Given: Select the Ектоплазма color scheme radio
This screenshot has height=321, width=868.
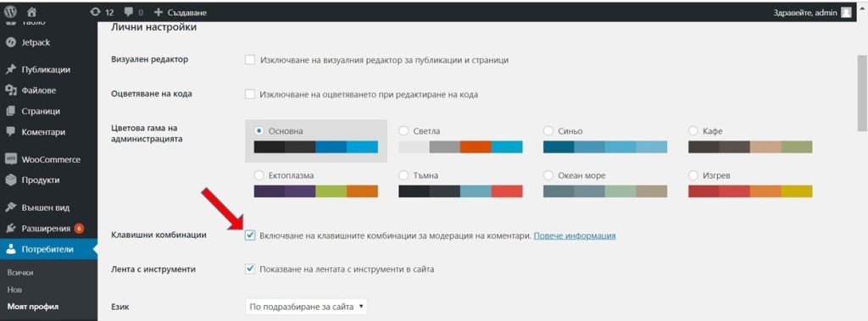Looking at the screenshot, I should point(259,174).
